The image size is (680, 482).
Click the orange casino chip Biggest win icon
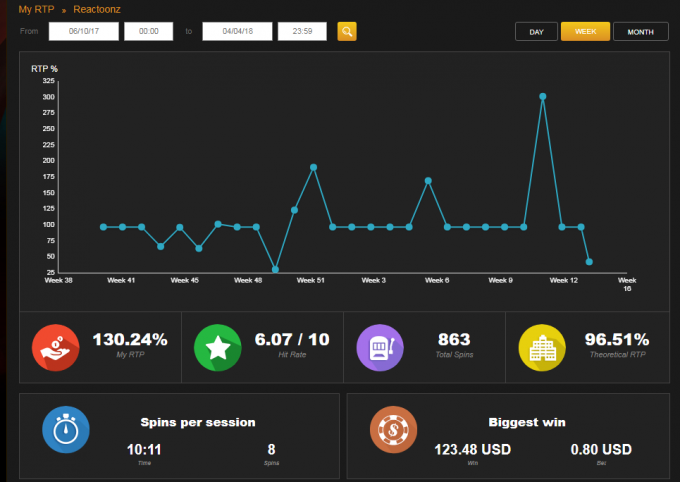pyautogui.click(x=393, y=430)
